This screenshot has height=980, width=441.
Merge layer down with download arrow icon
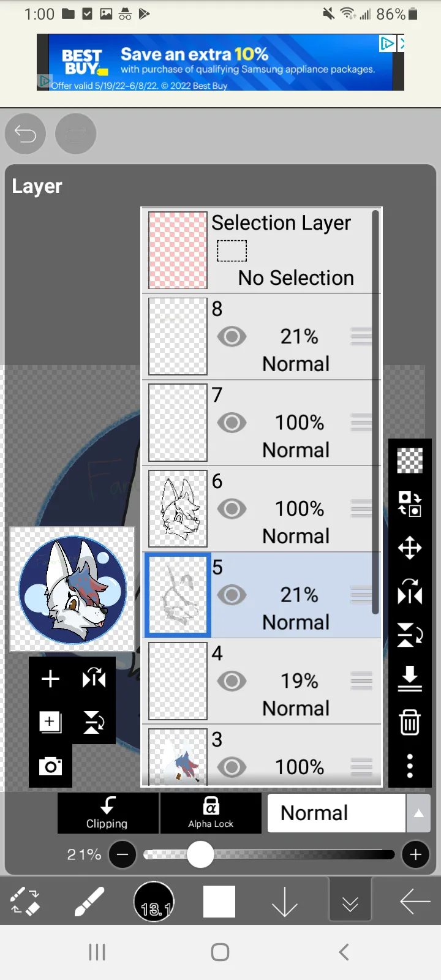[x=410, y=679]
